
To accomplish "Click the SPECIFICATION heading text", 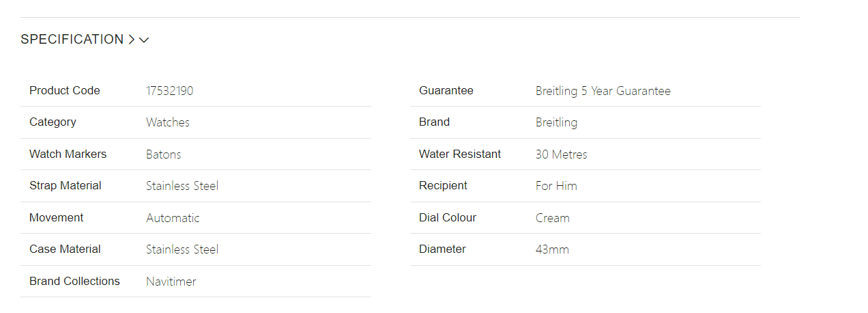I will [72, 40].
